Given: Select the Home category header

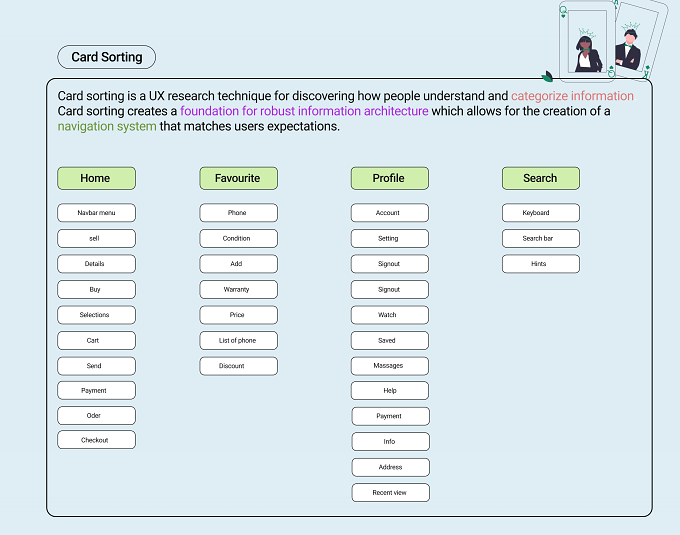Looking at the screenshot, I should (96, 178).
